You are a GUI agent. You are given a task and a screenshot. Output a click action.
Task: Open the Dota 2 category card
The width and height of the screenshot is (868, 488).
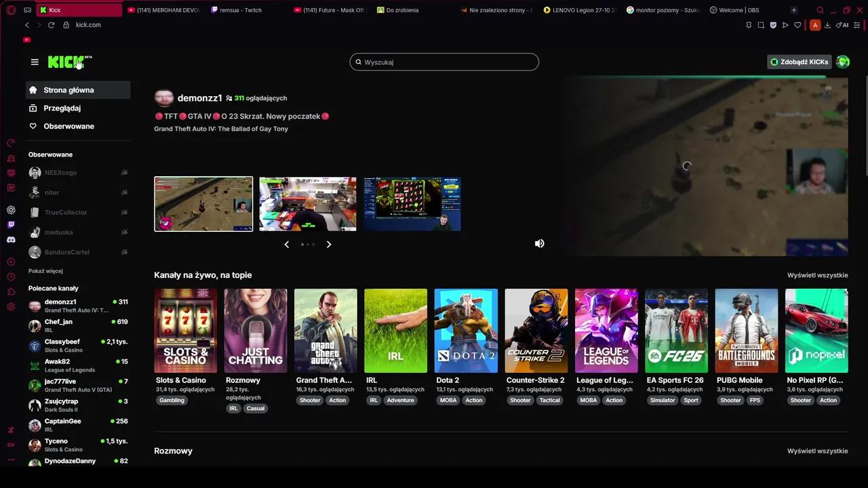(466, 331)
